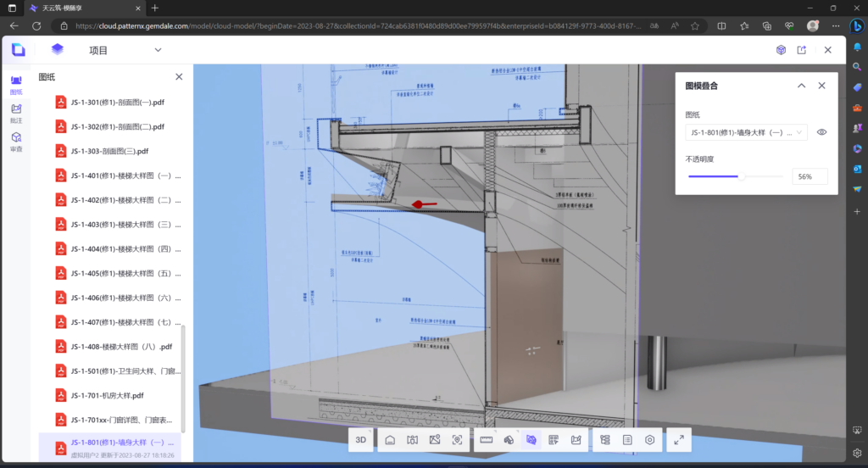Open JS-1-701-机房大样.pdf drawing
Screen dimensions: 868x468
107,395
